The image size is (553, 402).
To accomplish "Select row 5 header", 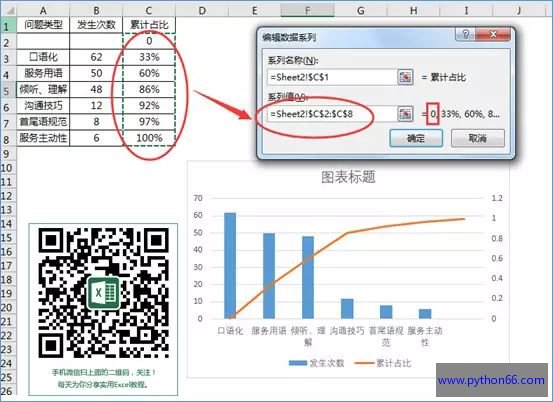I will tap(7, 90).
